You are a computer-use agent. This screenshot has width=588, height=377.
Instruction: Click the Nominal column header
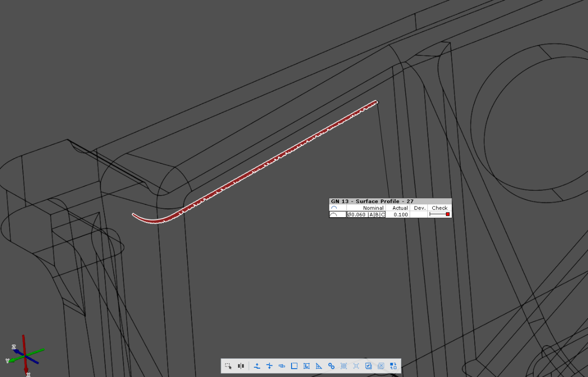(x=373, y=208)
